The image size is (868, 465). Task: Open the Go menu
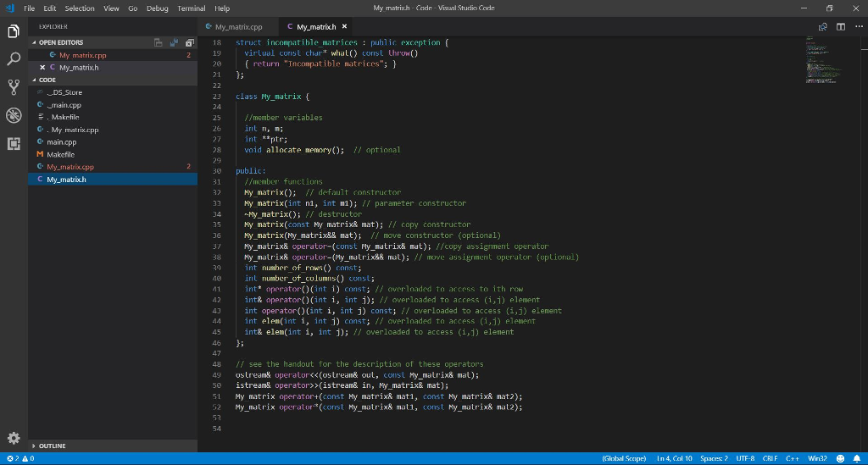133,8
